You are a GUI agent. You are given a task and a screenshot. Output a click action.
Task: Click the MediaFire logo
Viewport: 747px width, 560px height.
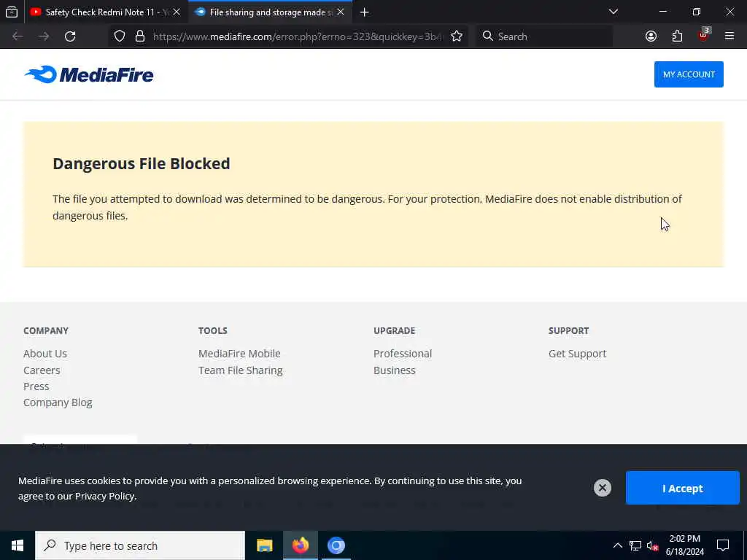(89, 75)
